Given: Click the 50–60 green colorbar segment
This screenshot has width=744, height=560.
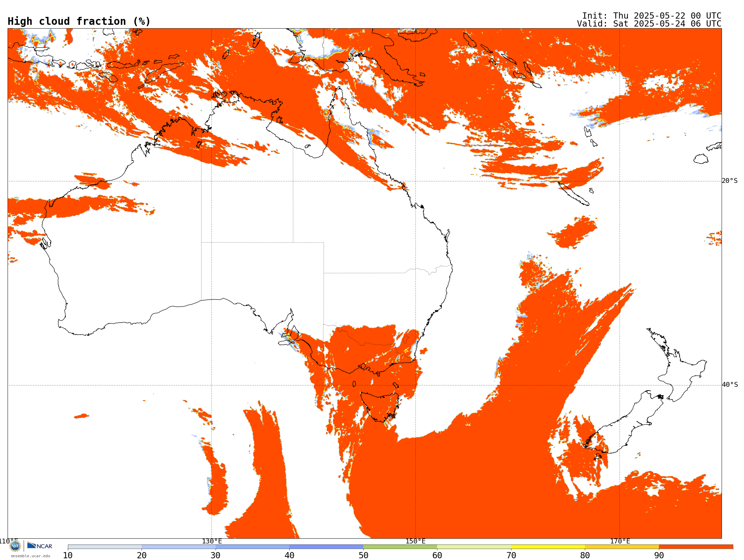Looking at the screenshot, I should click(x=400, y=547).
